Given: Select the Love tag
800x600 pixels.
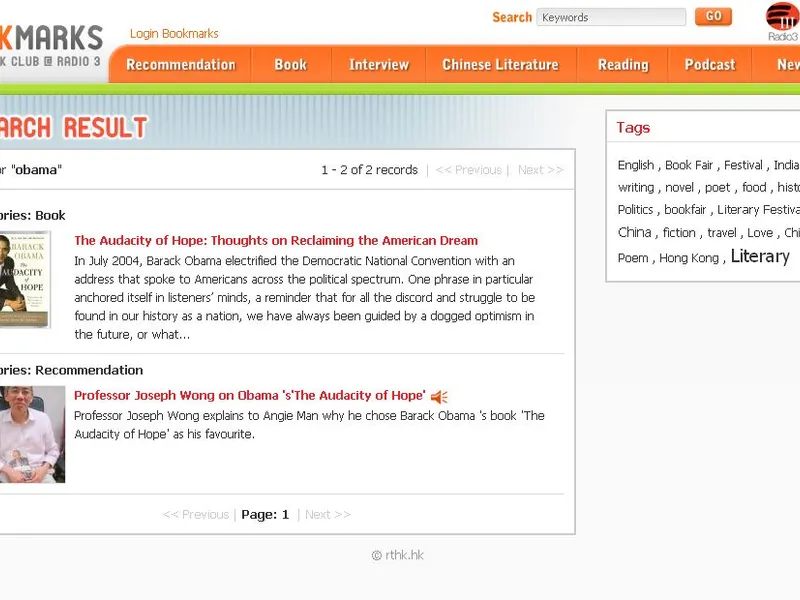Looking at the screenshot, I should [760, 233].
